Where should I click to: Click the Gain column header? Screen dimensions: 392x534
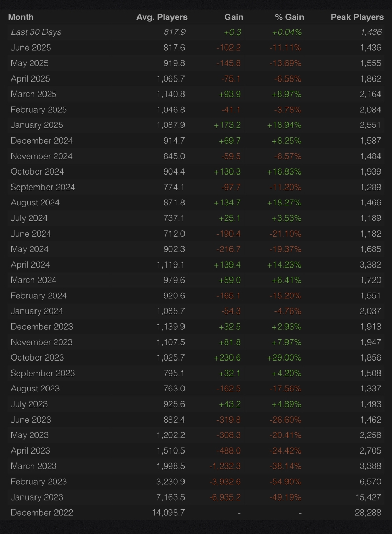click(234, 17)
